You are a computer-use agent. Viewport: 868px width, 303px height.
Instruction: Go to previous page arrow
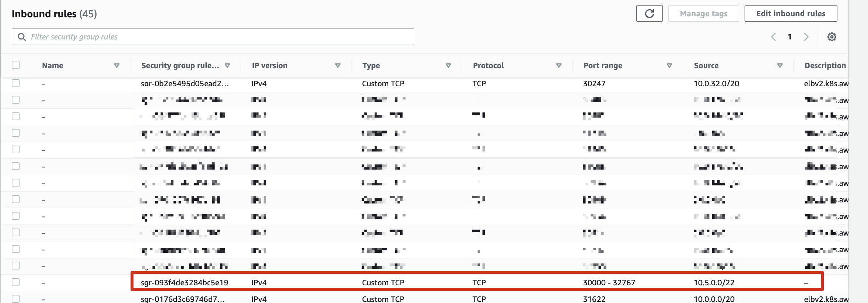pyautogui.click(x=773, y=37)
